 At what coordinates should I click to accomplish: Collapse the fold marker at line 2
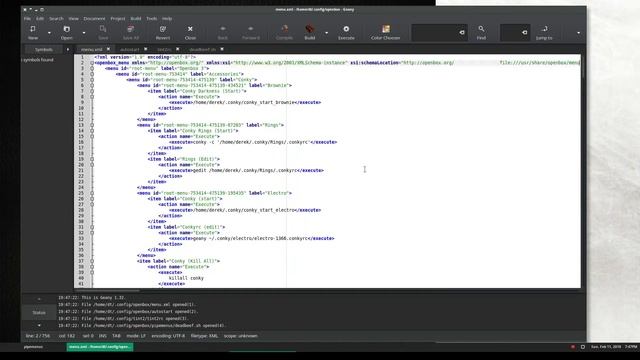[92, 63]
